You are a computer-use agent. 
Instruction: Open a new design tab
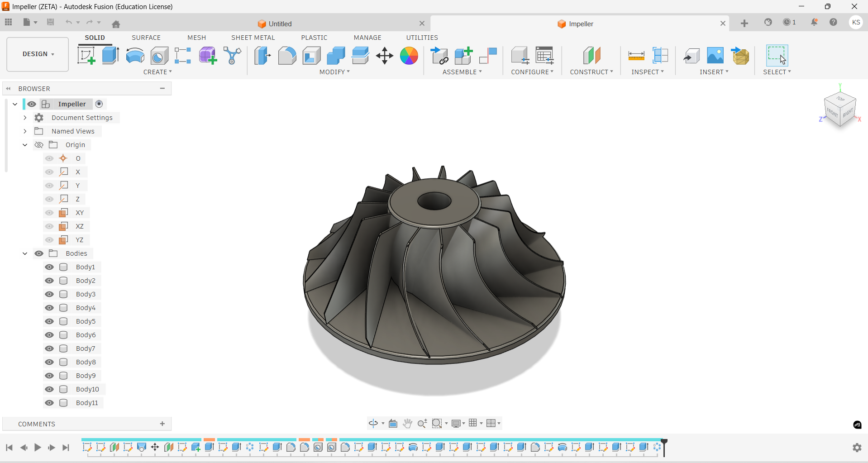coord(744,24)
